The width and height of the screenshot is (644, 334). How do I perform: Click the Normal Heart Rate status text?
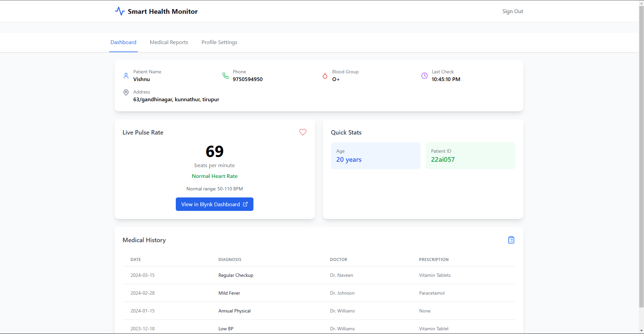coord(214,176)
